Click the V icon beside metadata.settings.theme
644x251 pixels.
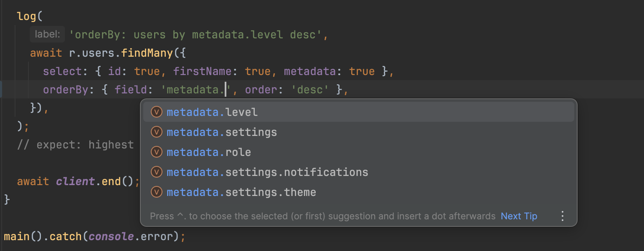pos(156,192)
